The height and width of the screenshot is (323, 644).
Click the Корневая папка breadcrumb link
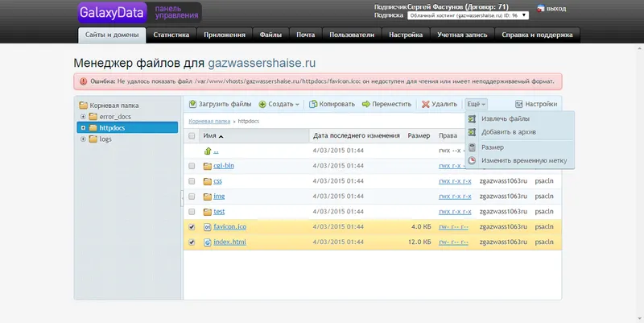[209, 122]
